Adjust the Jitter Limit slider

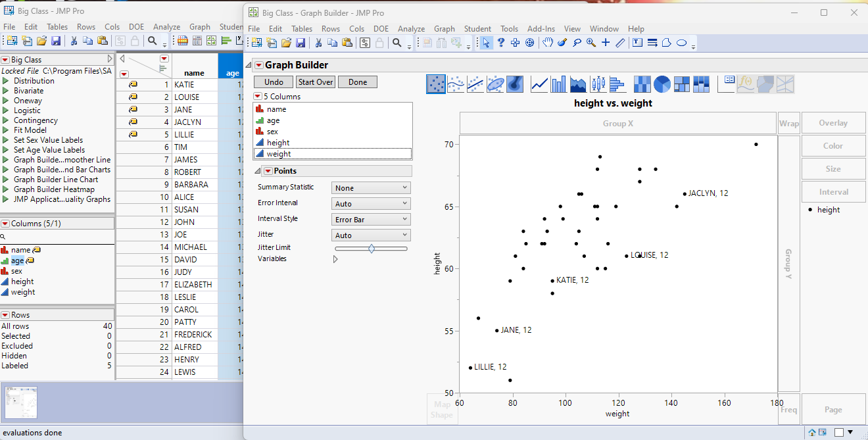(372, 248)
